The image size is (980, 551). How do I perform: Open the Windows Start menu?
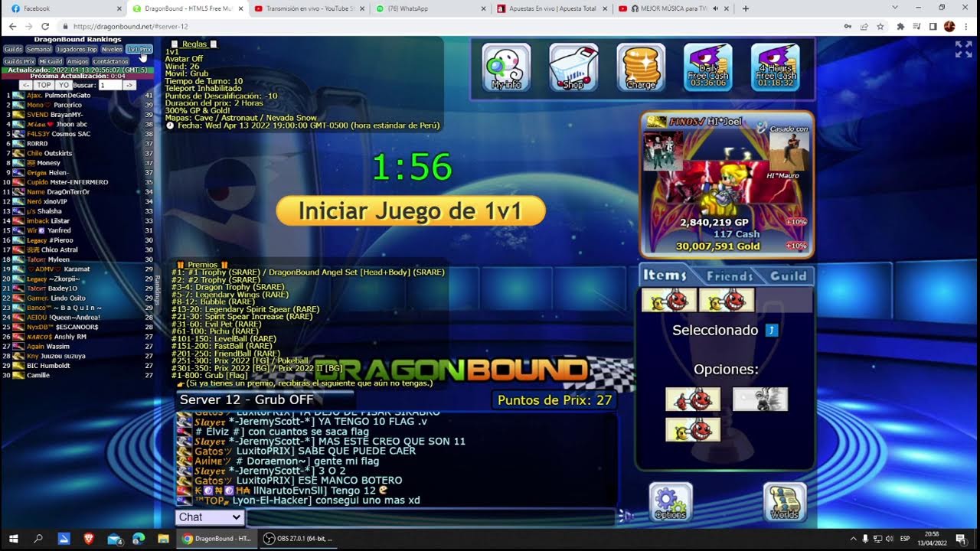pyautogui.click(x=13, y=539)
